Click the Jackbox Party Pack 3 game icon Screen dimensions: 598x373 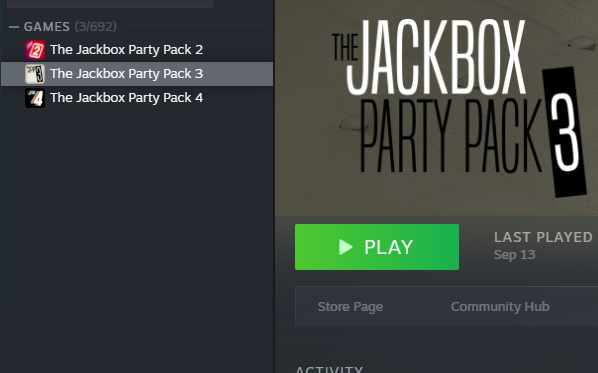35,74
